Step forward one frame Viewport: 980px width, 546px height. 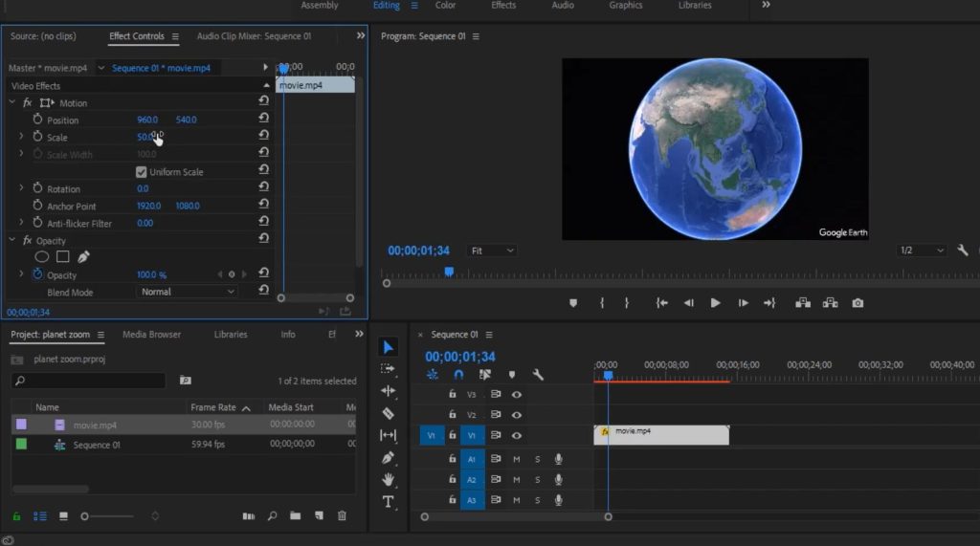coord(743,303)
